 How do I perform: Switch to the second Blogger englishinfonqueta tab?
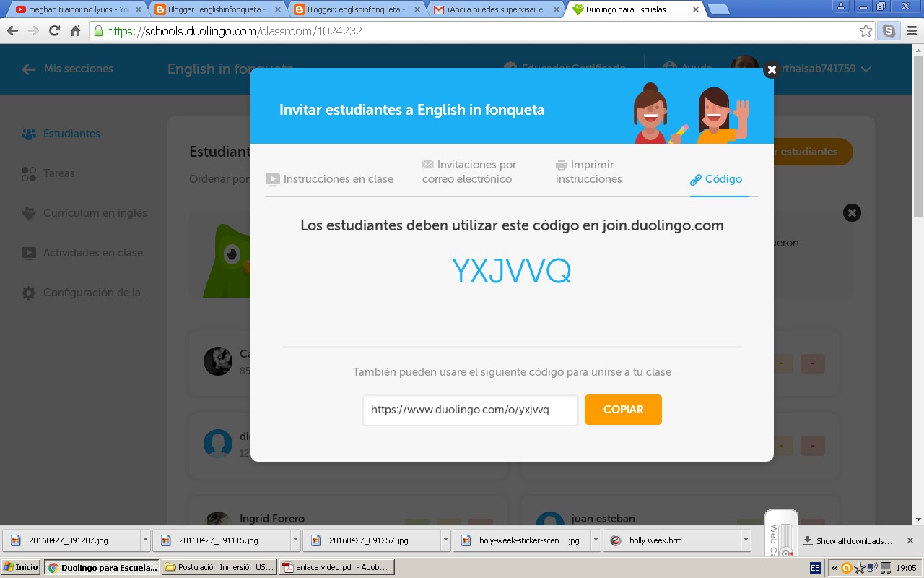click(x=357, y=10)
